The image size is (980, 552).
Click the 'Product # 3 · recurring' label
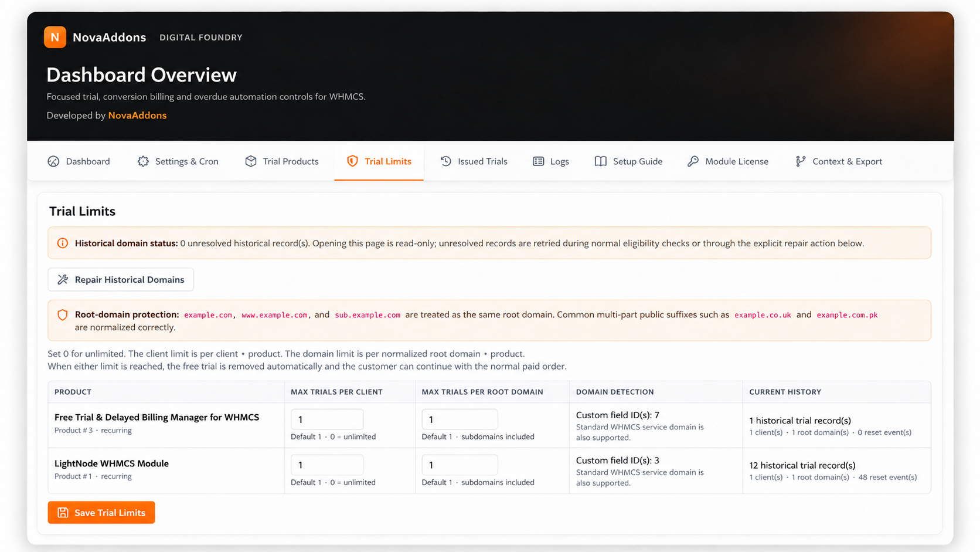[x=93, y=431]
